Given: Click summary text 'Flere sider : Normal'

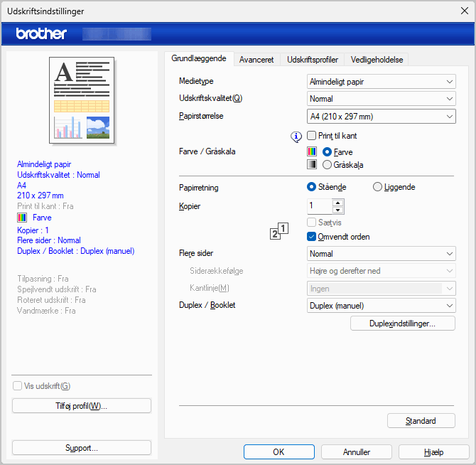Looking at the screenshot, I should pos(49,240).
